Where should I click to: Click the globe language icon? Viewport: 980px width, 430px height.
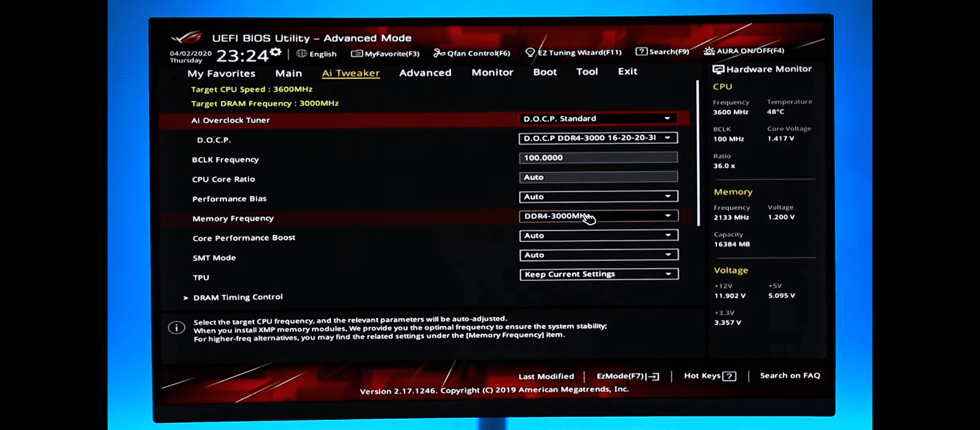click(x=302, y=53)
